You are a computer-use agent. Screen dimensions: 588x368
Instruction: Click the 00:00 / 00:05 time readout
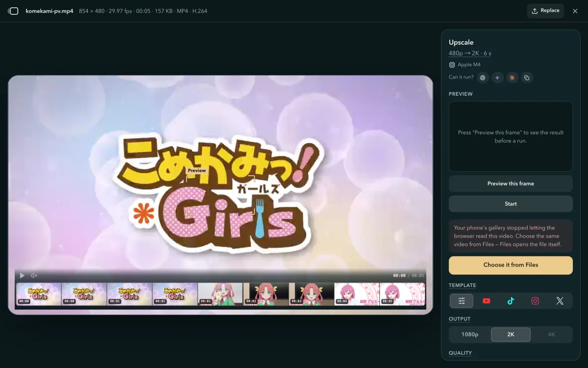point(409,276)
